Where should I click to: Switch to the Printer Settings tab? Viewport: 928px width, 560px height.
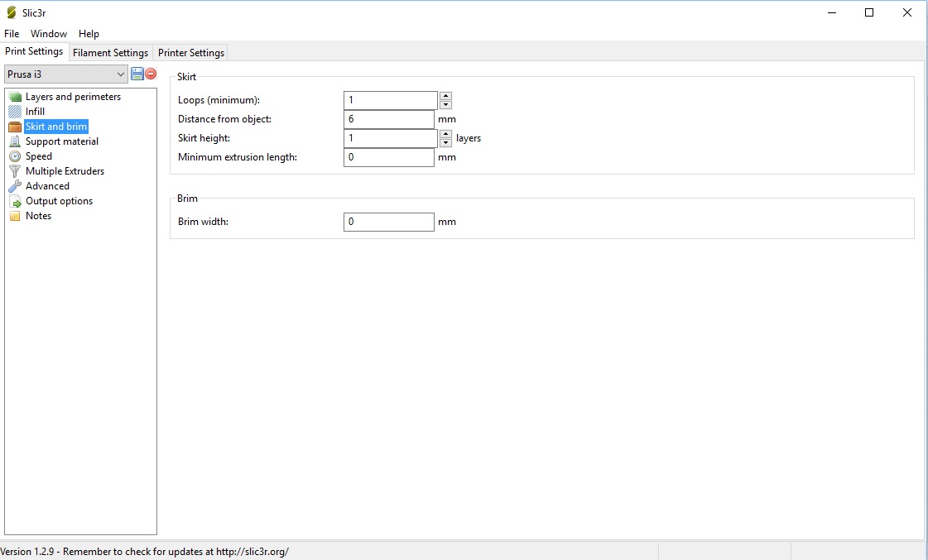pyautogui.click(x=191, y=53)
